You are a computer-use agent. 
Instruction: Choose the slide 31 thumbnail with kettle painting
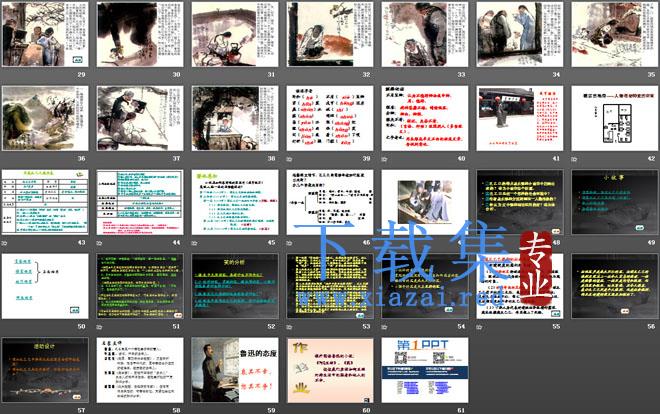235,34
